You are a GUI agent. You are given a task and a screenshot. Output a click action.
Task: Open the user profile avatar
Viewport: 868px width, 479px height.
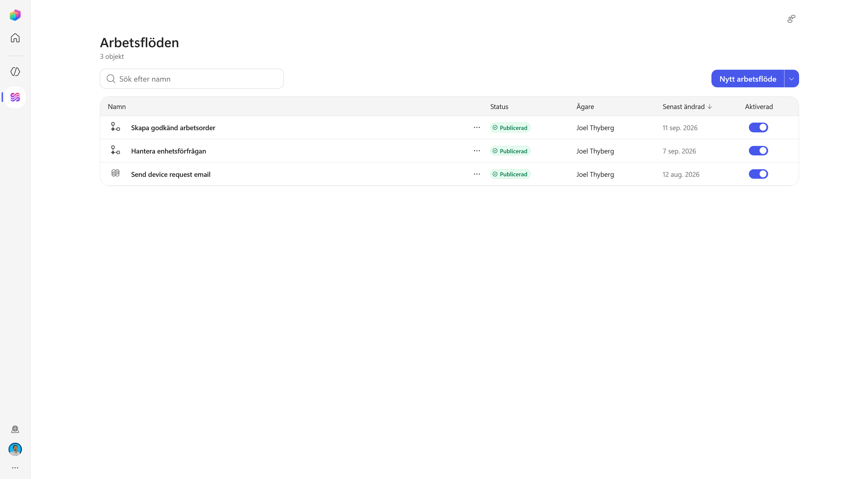pos(15,449)
